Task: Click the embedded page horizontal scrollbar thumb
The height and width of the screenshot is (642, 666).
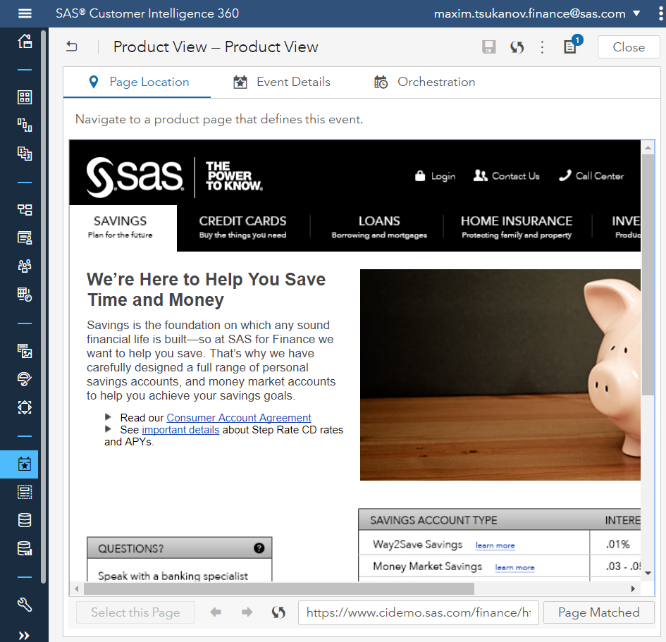Action: pyautogui.click(x=279, y=589)
